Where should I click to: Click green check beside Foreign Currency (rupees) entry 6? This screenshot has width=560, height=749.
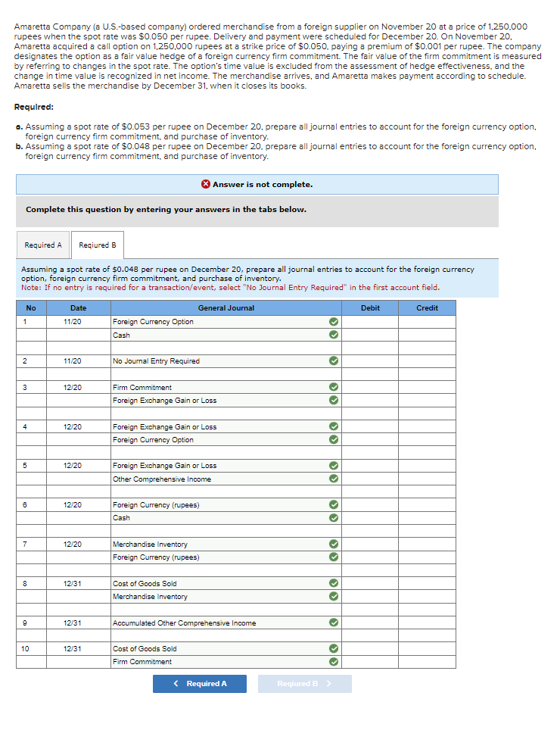(x=334, y=504)
